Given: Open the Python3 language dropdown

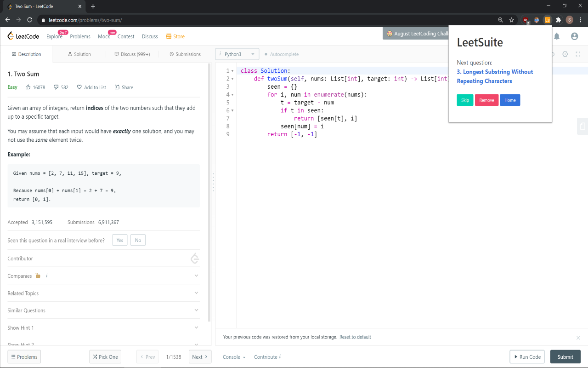Looking at the screenshot, I should pos(237,54).
